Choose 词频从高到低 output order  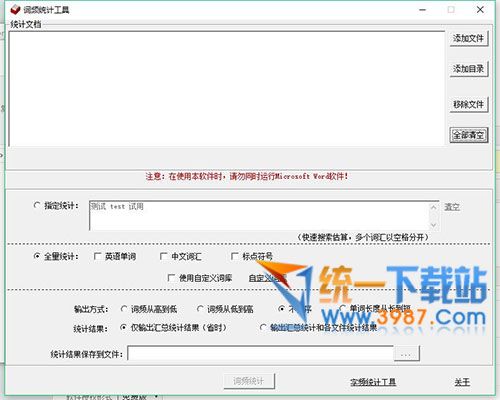pyautogui.click(x=124, y=309)
